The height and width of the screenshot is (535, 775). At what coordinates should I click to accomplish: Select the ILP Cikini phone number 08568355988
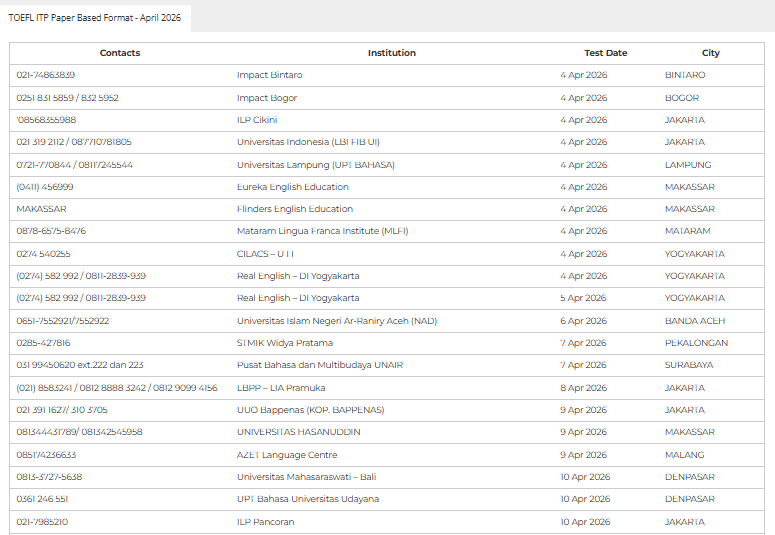coord(46,120)
